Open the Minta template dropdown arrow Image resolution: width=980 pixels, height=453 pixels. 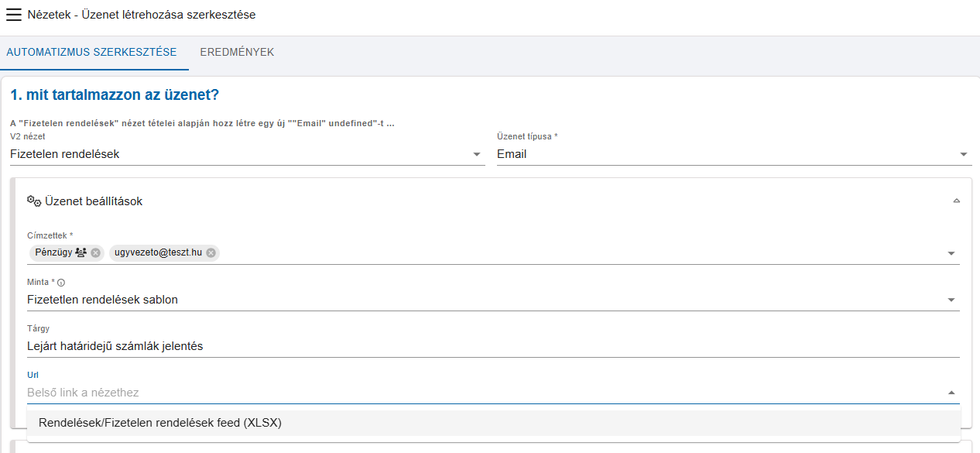[951, 300]
